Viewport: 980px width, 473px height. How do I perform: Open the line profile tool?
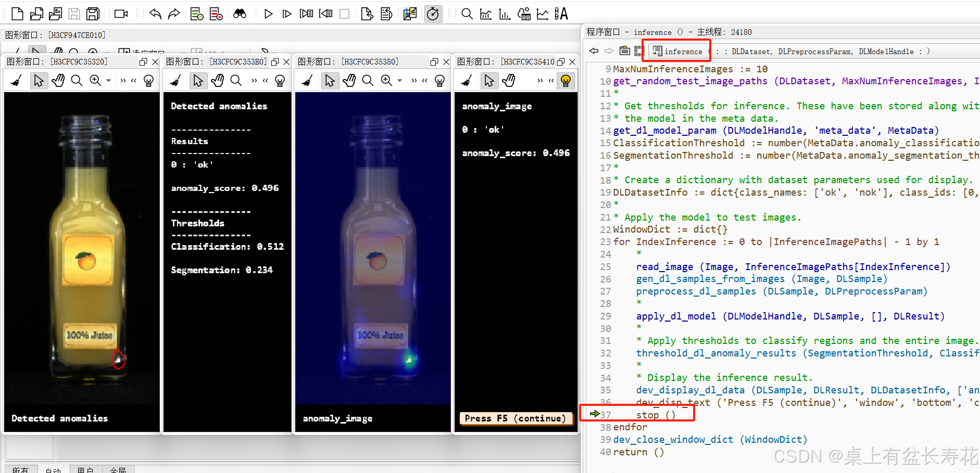[543, 14]
